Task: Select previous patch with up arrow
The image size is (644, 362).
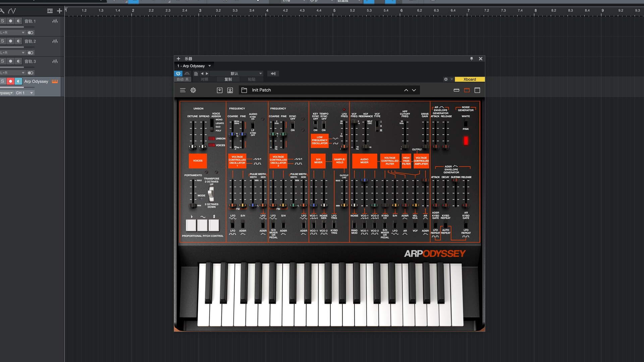Action: click(406, 90)
